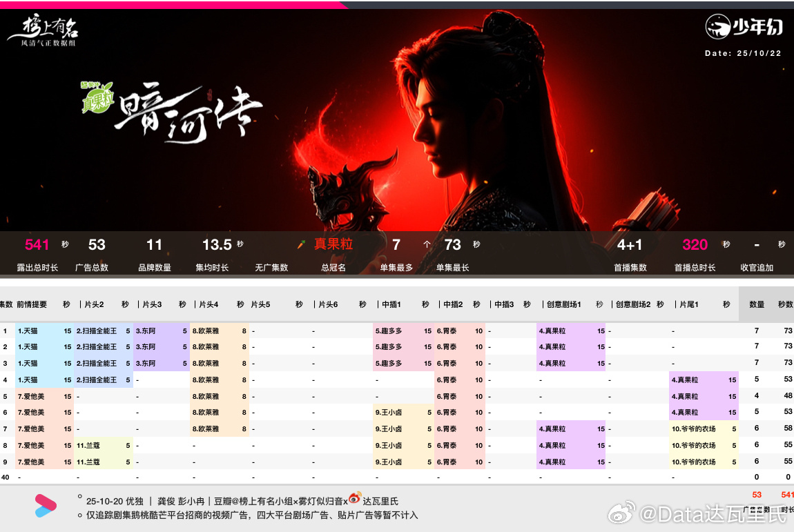Click the 4+1 premiere episode value
Viewport: 794px width, 532px height.
point(630,245)
